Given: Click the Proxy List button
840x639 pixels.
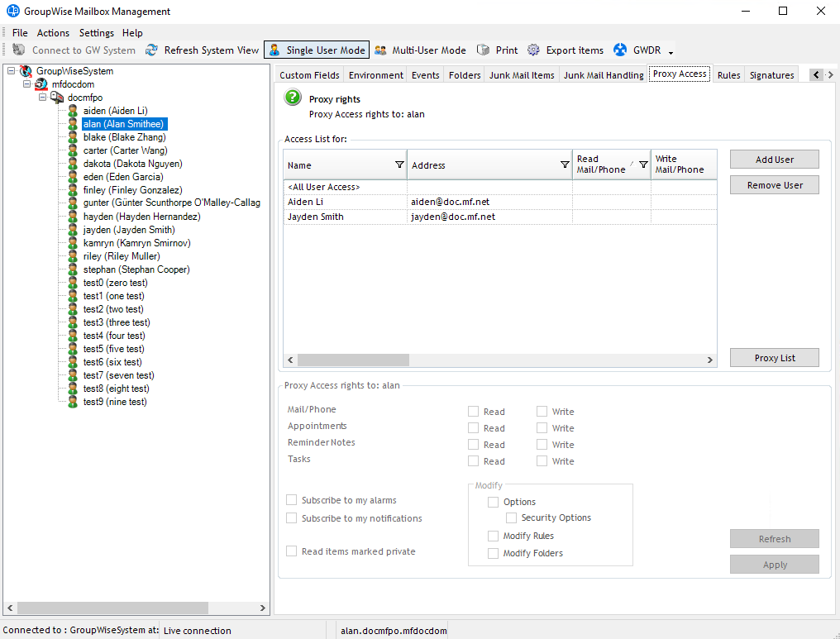Looking at the screenshot, I should click(x=774, y=358).
